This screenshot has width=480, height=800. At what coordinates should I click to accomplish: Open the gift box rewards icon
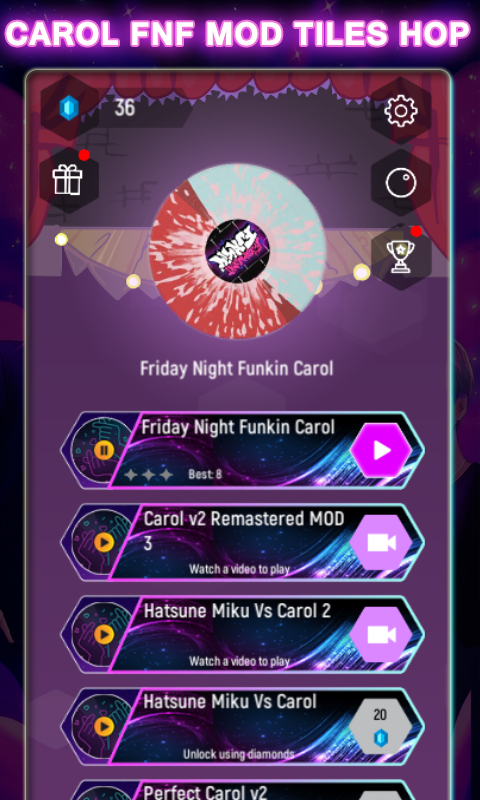[67, 180]
